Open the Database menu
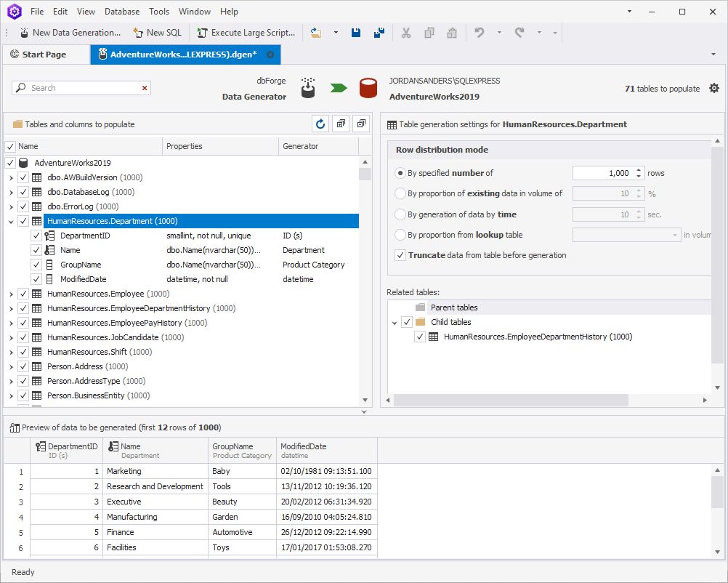 point(122,12)
